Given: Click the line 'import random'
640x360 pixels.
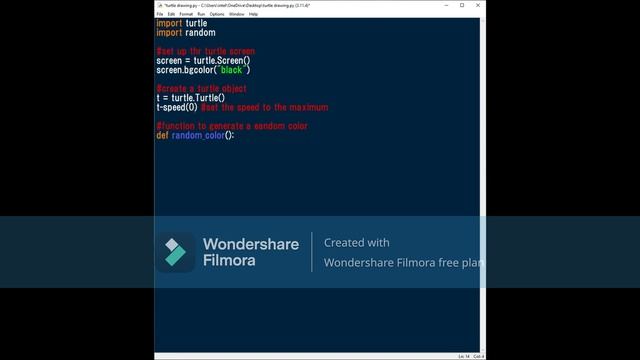Looking at the screenshot, I should pos(186,33).
